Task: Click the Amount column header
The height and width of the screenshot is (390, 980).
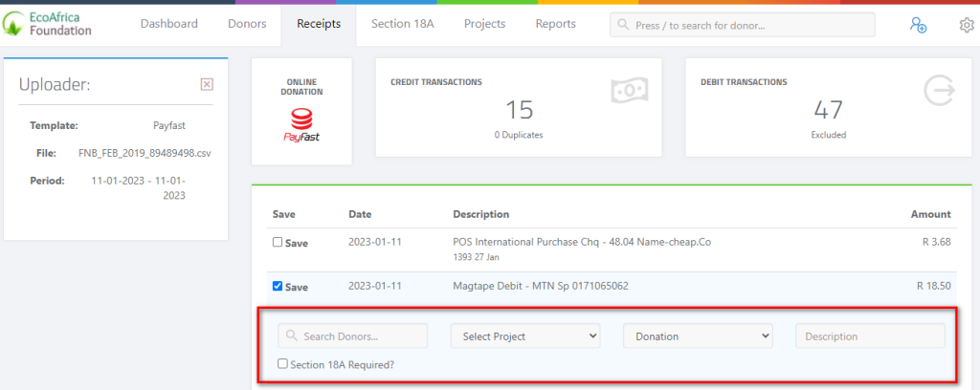Action: click(930, 214)
